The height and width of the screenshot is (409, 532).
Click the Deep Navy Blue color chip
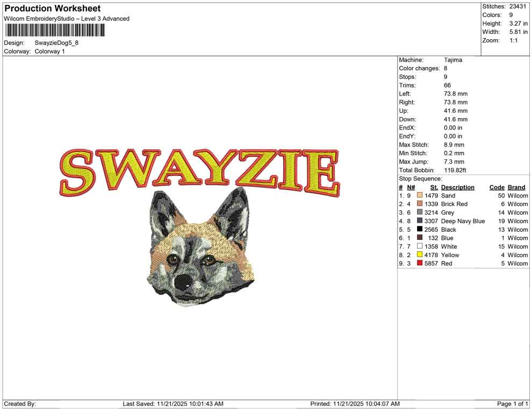point(420,221)
